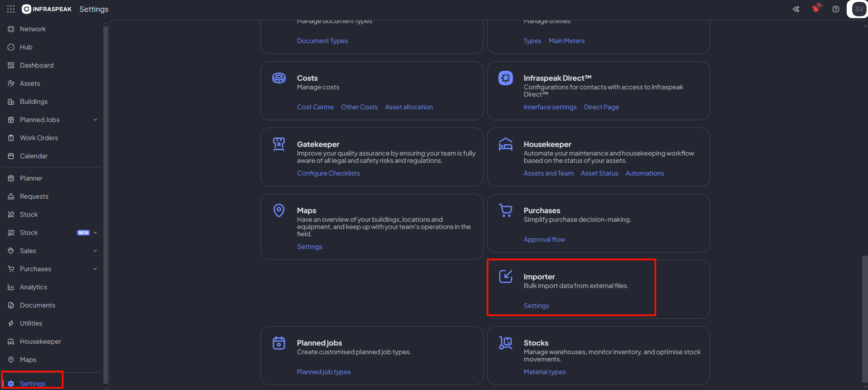Screen dimensions: 868x390
Task: Click the Purchases cart card icon
Action: click(506, 210)
